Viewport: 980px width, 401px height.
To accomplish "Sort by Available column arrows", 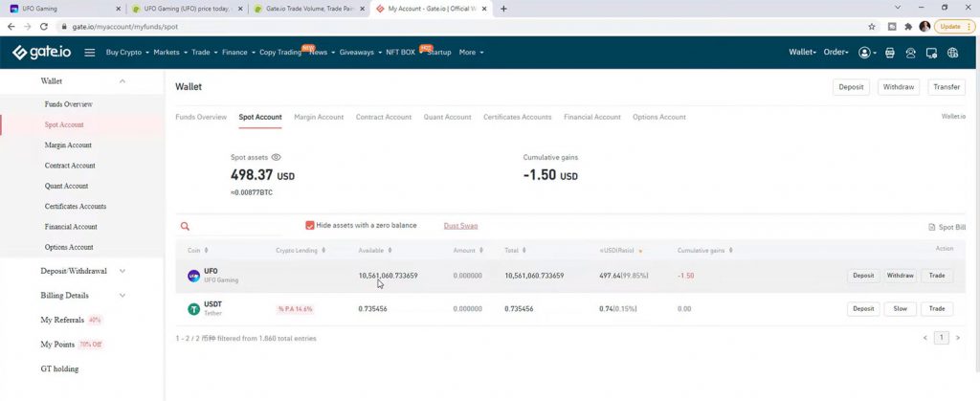I will coord(390,251).
